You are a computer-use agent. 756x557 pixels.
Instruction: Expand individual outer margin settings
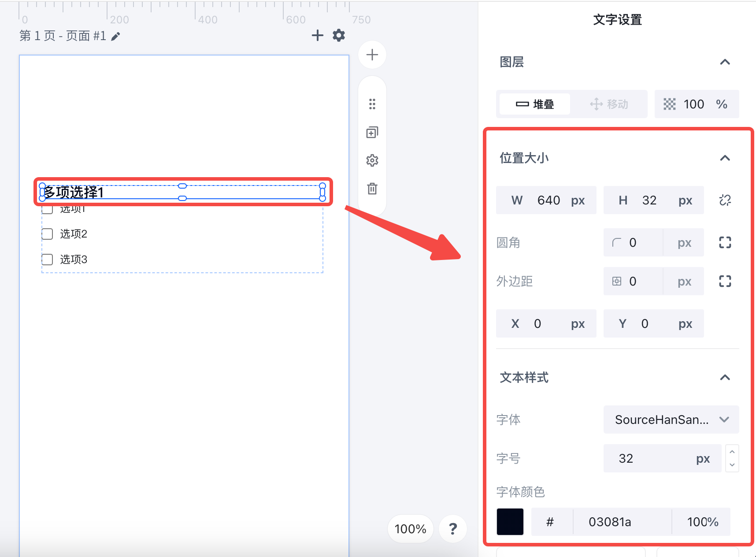click(725, 281)
